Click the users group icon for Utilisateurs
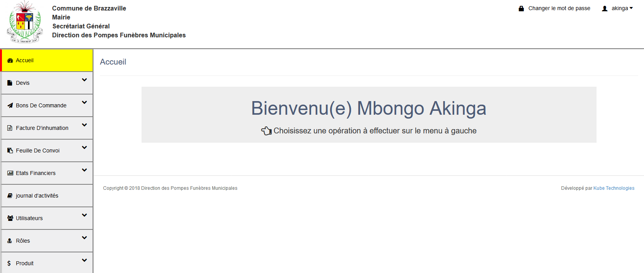 point(10,218)
